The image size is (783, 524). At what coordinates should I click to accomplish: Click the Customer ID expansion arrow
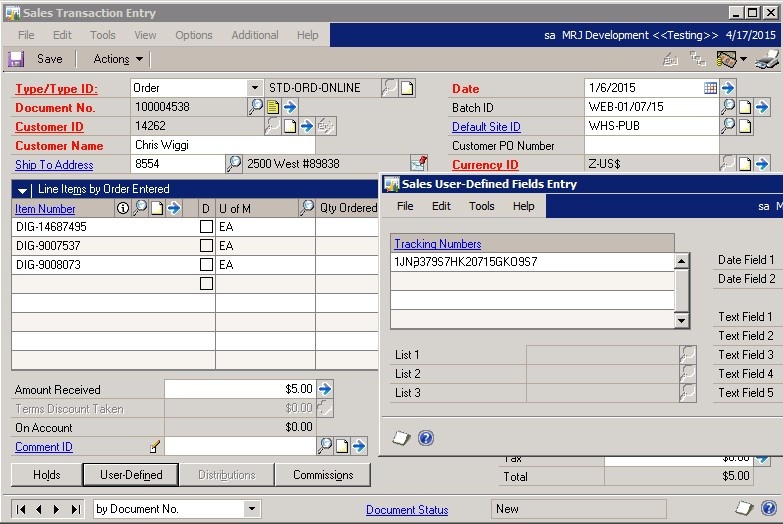307,126
